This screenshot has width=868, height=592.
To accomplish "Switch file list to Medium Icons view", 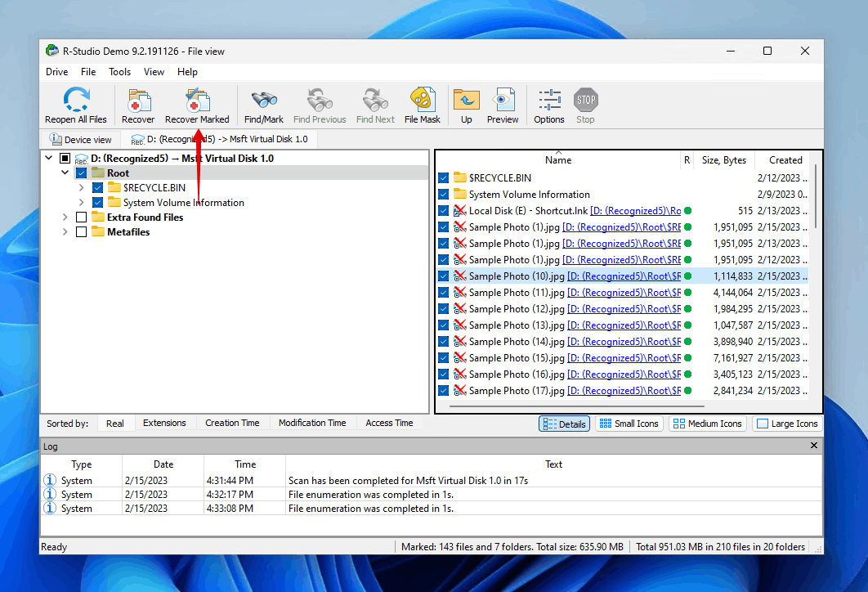I will [708, 424].
